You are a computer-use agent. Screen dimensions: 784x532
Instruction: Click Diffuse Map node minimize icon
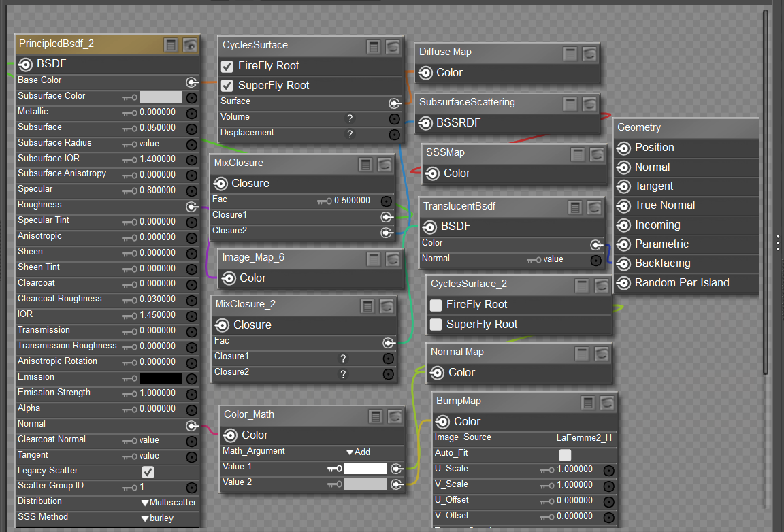coord(570,54)
